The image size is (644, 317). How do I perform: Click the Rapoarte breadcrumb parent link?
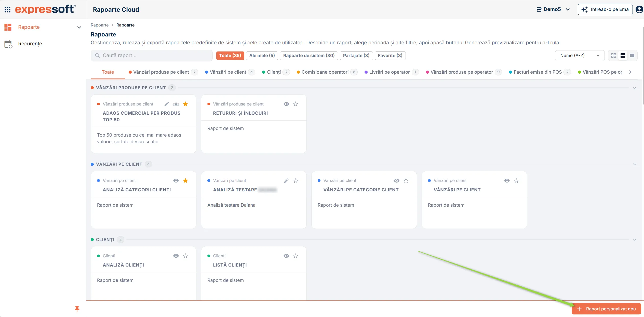tap(100, 25)
